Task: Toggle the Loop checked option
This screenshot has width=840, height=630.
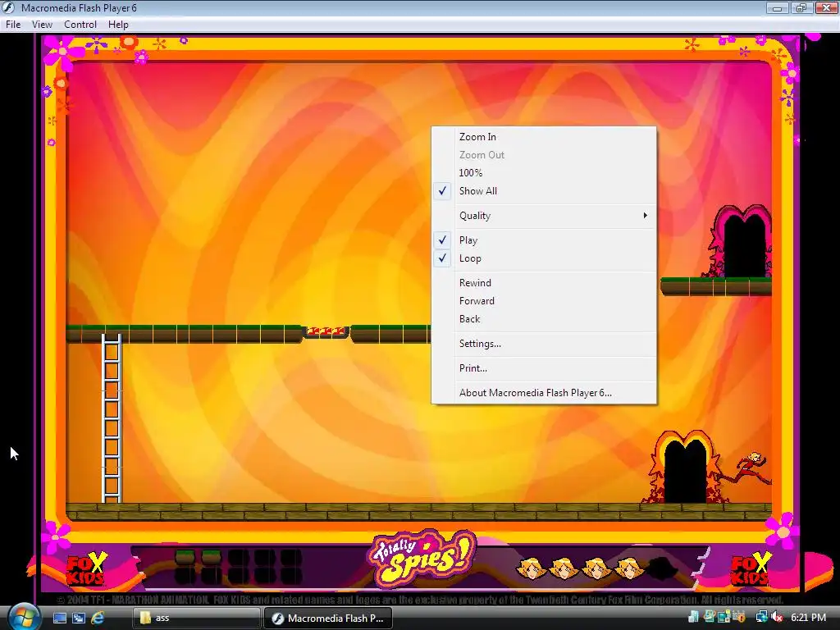Action: (544, 258)
